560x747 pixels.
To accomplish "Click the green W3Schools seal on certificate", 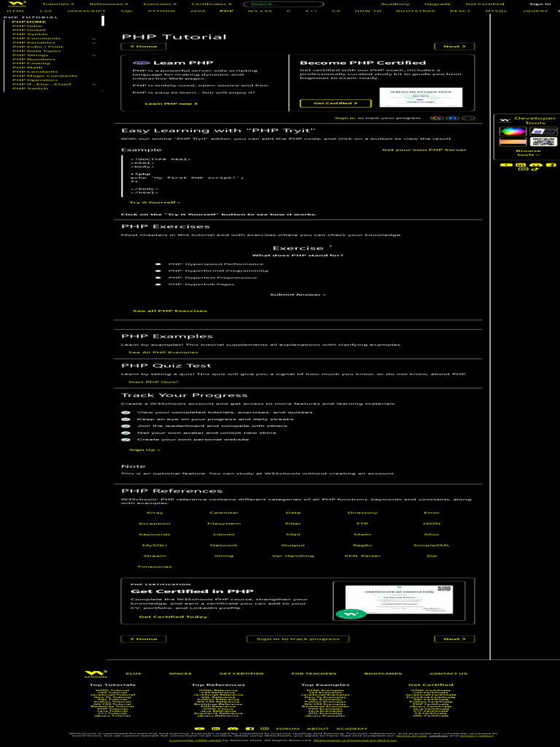I will point(351,614).
